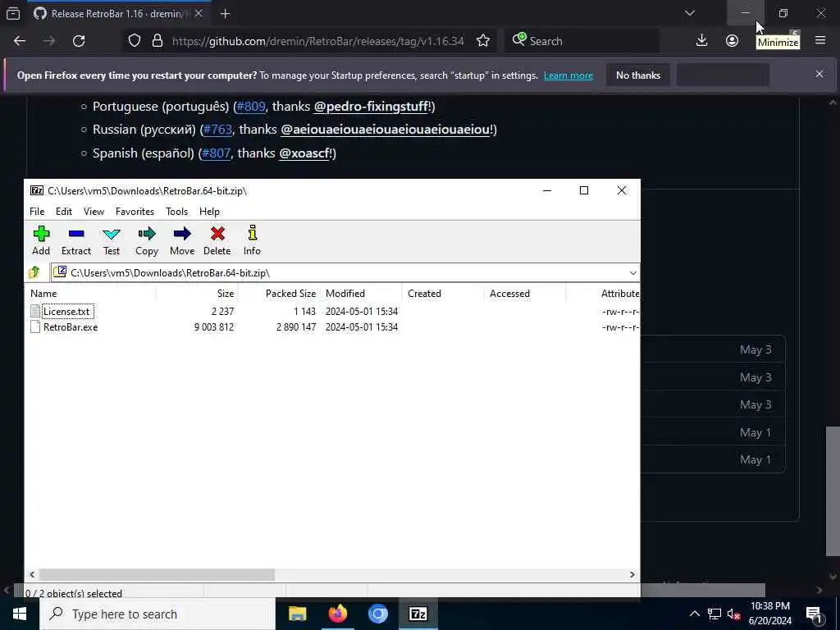Dismiss the Firefox startup notification bar
The image size is (840, 630).
(x=819, y=74)
